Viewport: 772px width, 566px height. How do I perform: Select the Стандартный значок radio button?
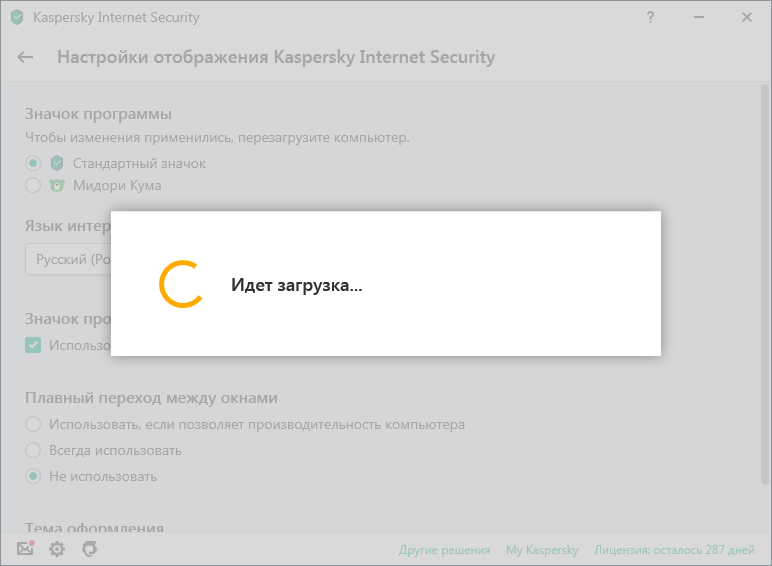point(33,163)
